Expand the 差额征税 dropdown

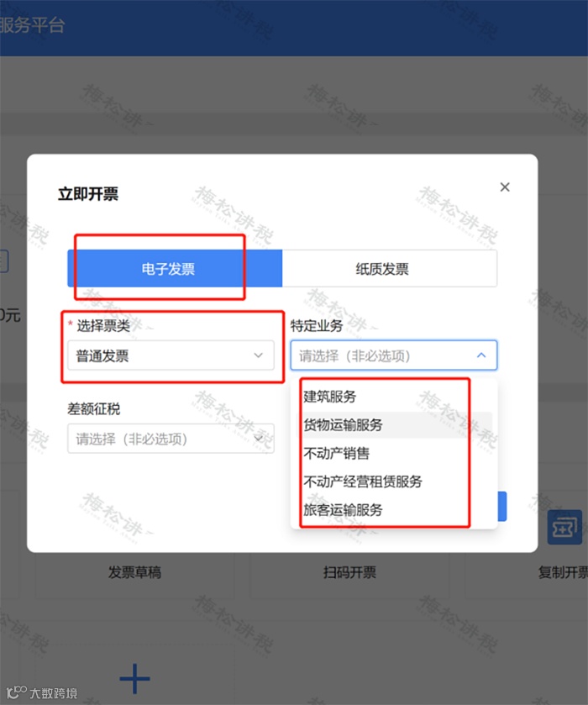coord(171,439)
